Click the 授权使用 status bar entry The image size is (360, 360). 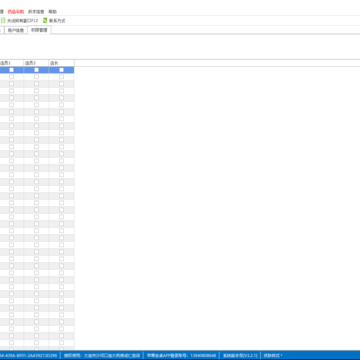(x=102, y=356)
